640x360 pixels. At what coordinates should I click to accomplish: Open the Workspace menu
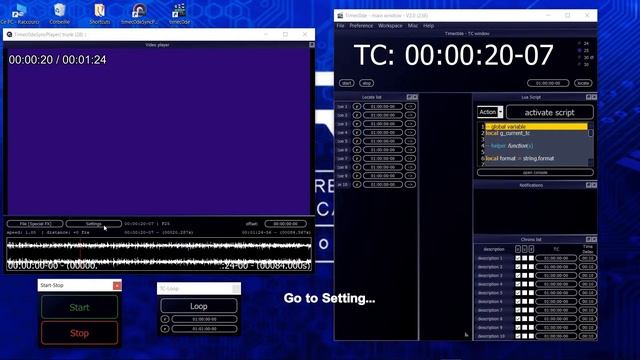pos(390,26)
